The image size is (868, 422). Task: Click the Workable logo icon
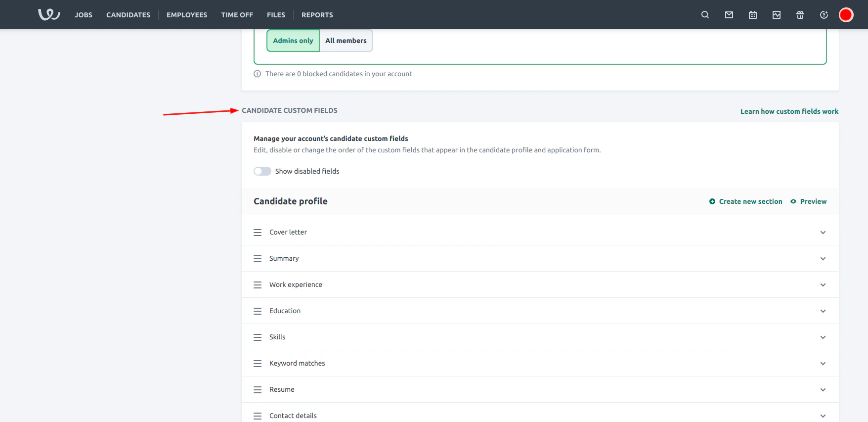tap(49, 15)
